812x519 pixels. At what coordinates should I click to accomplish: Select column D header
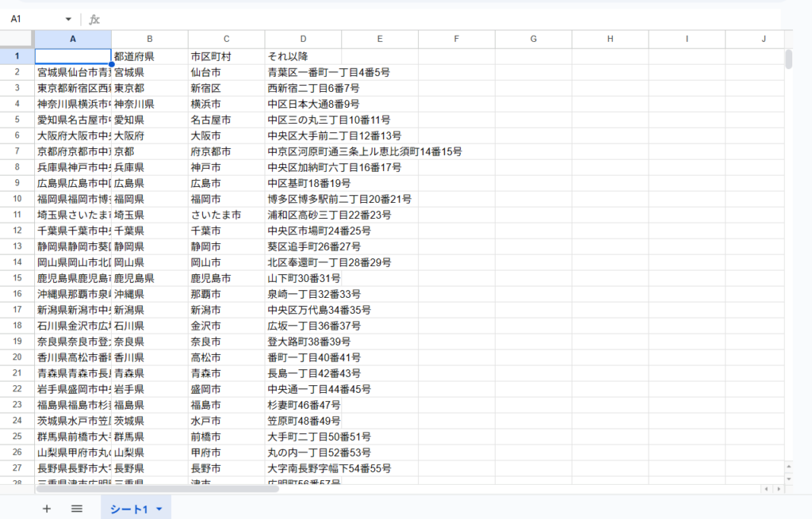click(303, 39)
